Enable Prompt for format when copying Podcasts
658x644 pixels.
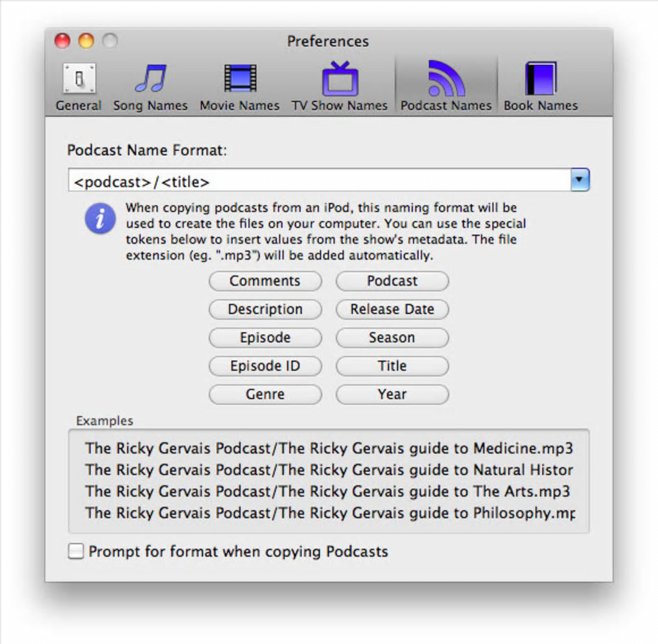[76, 551]
